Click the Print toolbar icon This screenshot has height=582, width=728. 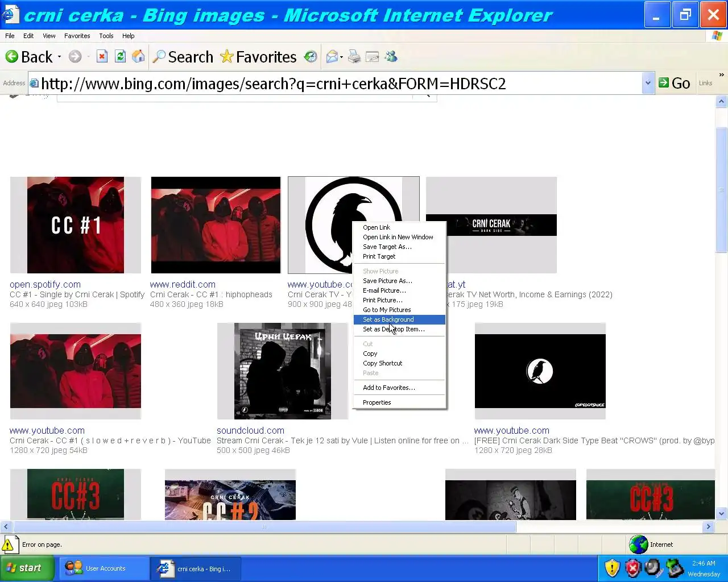(354, 56)
